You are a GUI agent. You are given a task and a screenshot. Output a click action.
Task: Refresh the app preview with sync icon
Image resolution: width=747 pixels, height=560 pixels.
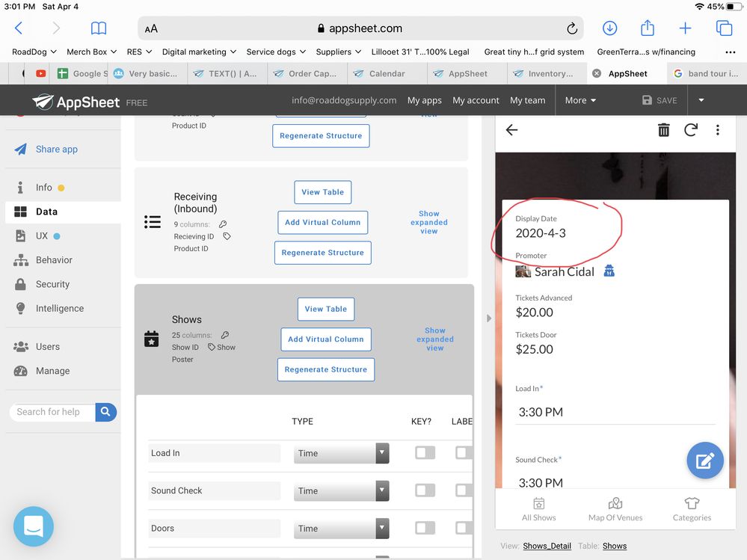pyautogui.click(x=691, y=129)
